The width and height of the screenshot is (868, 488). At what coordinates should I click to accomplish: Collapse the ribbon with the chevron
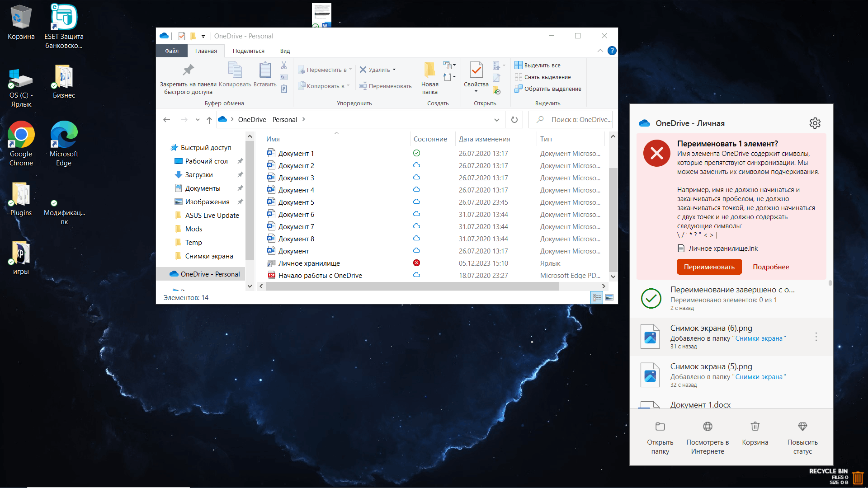600,51
